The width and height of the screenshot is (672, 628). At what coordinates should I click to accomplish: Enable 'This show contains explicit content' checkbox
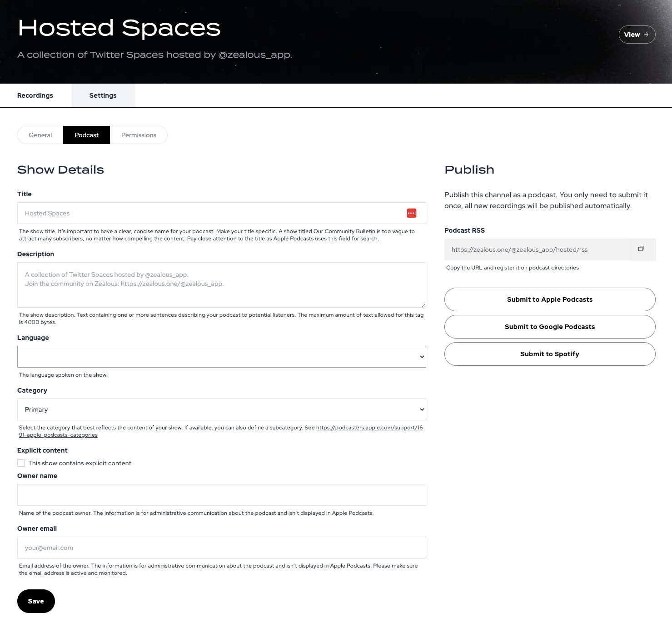pyautogui.click(x=21, y=463)
